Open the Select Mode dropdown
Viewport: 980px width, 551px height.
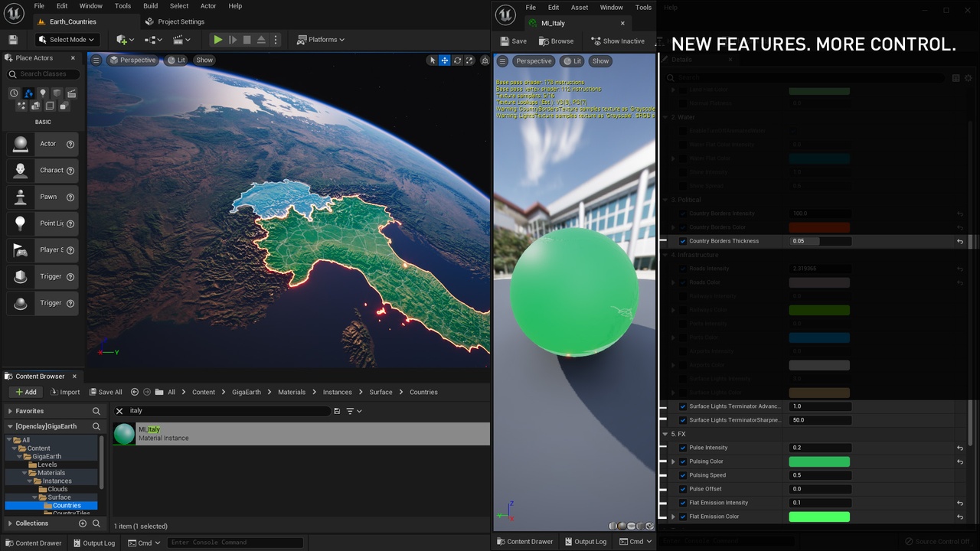[x=66, y=40]
